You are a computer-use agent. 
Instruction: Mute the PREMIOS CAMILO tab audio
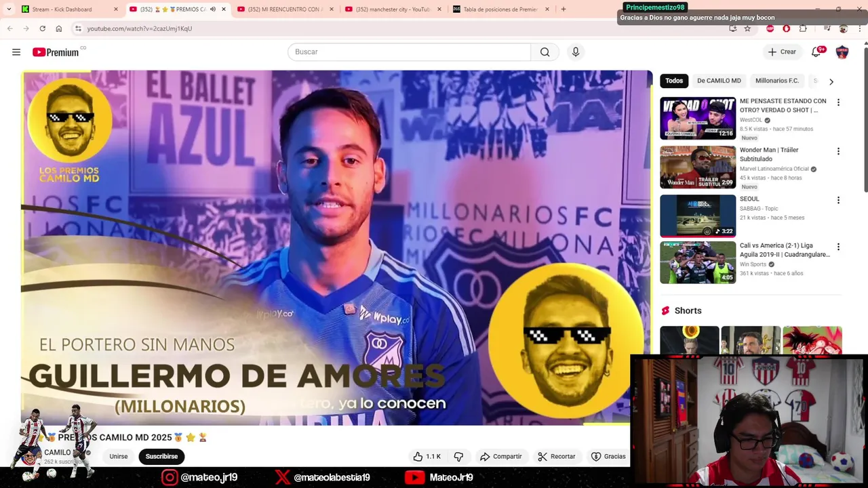213,9
